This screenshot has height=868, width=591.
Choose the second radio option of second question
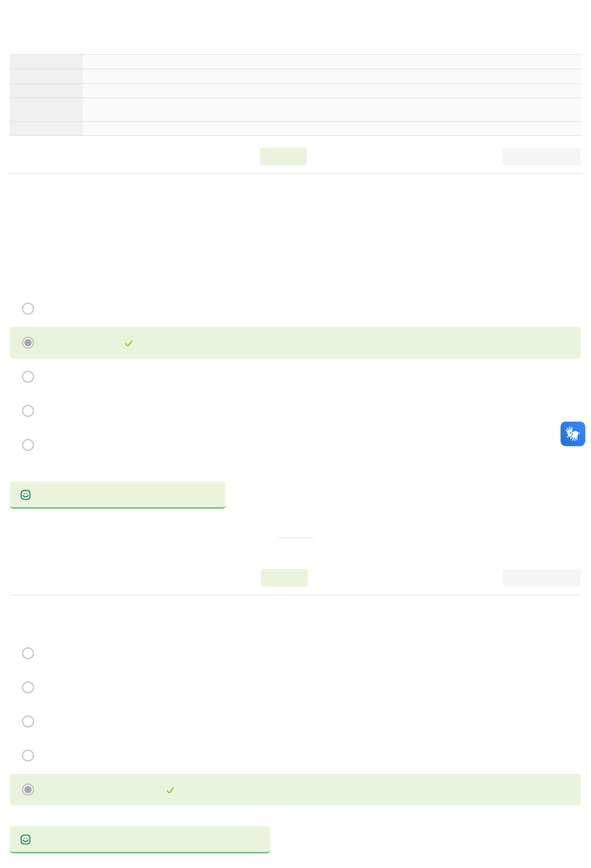click(28, 687)
